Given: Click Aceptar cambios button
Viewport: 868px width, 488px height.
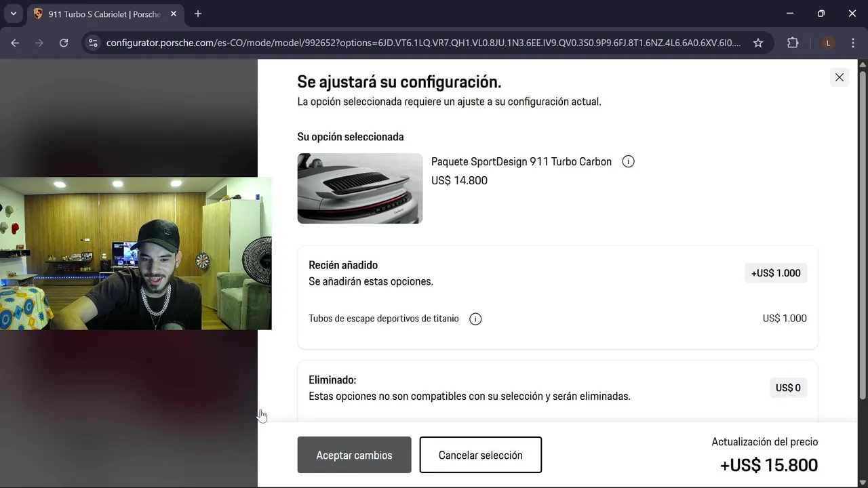Looking at the screenshot, I should (x=355, y=455).
